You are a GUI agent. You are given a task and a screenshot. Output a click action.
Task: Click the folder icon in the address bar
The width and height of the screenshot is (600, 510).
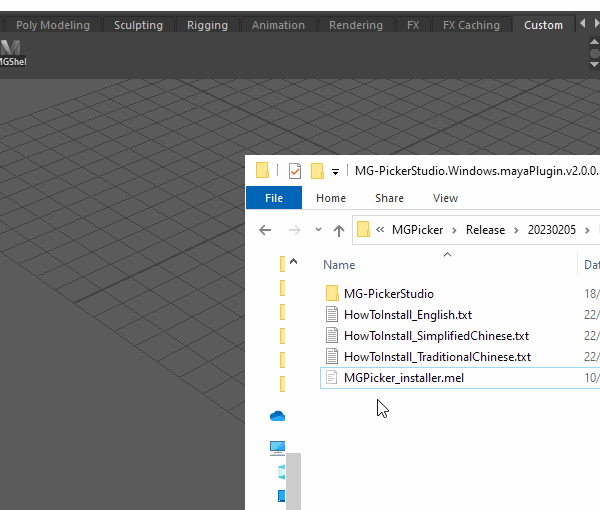click(x=364, y=230)
